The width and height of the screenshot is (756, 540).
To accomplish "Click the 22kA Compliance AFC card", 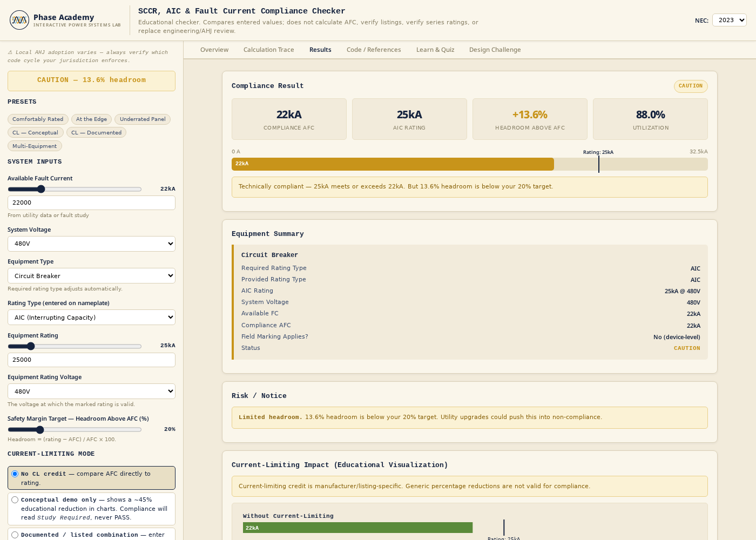I will [289, 119].
